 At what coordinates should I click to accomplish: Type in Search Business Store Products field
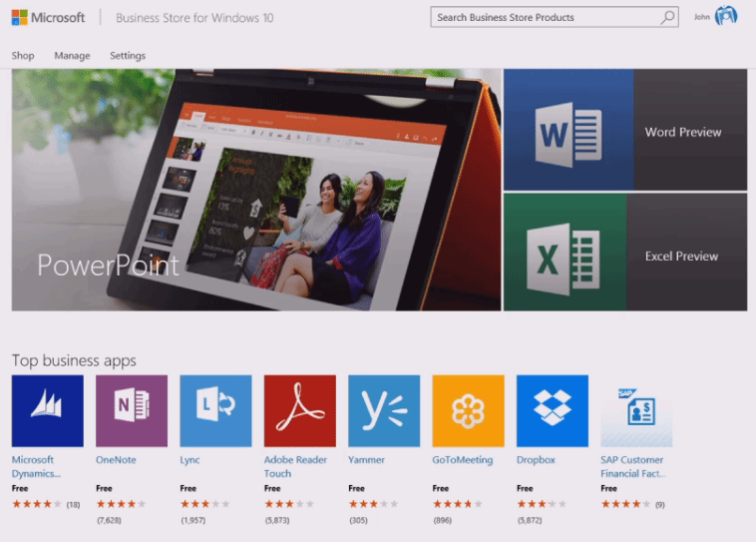544,17
